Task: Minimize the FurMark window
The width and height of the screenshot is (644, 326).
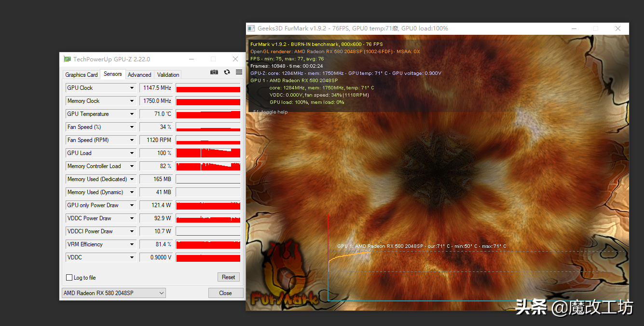Action: coord(574,28)
